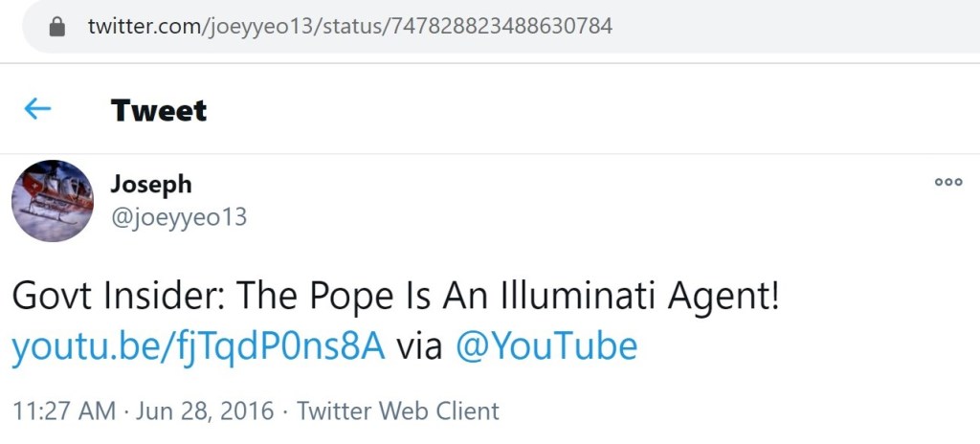Screen dimensions: 980x444
Task: Open the youtu.be/fjTqdP0ns8A video link
Action: [197, 346]
